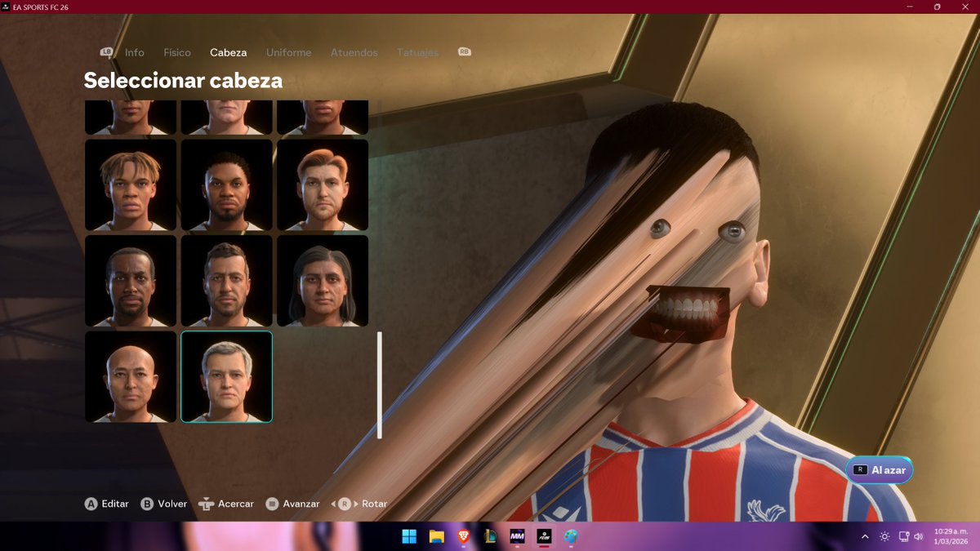Click the A button icon
The width and height of the screenshot is (980, 551).
(x=91, y=504)
